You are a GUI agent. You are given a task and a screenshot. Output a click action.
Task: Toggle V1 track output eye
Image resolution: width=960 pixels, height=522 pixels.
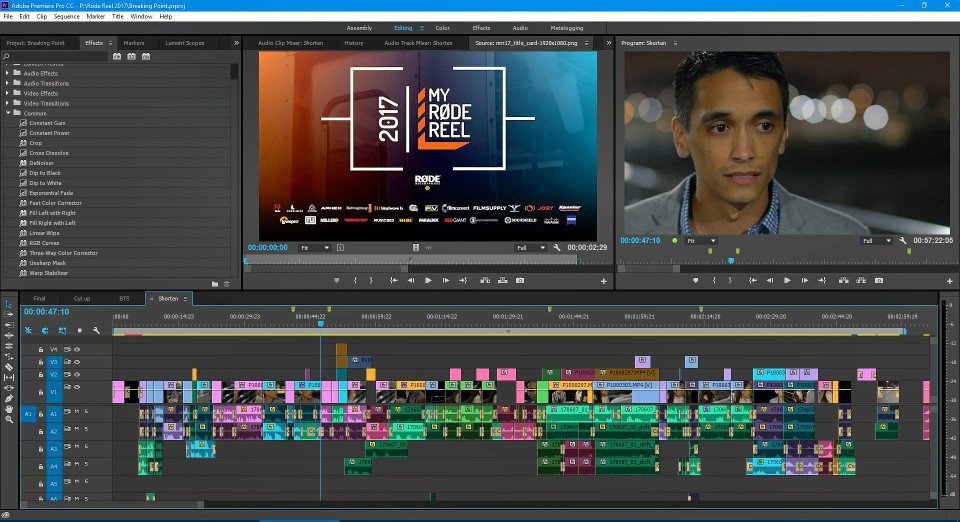pyautogui.click(x=77, y=387)
